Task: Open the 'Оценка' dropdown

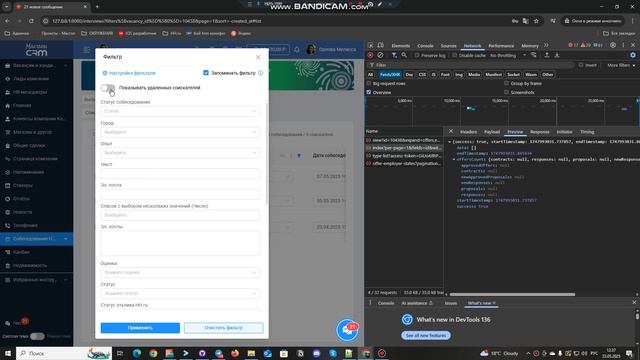Action: pos(180,272)
